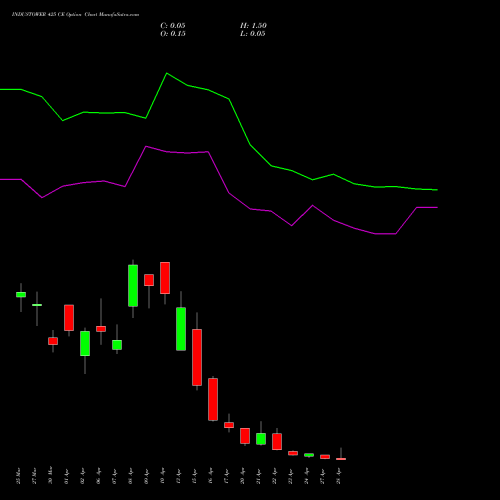Image resolution: width=500 pixels, height=500 pixels.
Task: Select the green candle above 13 Apr
Action: (181, 329)
